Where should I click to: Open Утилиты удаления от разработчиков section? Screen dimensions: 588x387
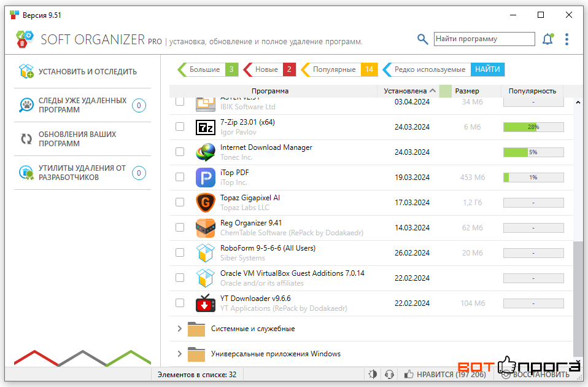tap(82, 173)
